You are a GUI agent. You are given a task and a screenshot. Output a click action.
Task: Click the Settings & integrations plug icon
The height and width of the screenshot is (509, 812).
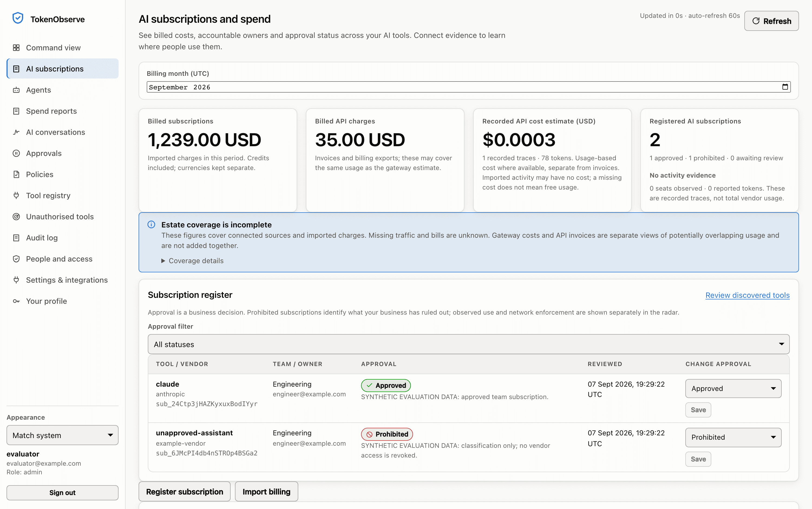(x=16, y=280)
